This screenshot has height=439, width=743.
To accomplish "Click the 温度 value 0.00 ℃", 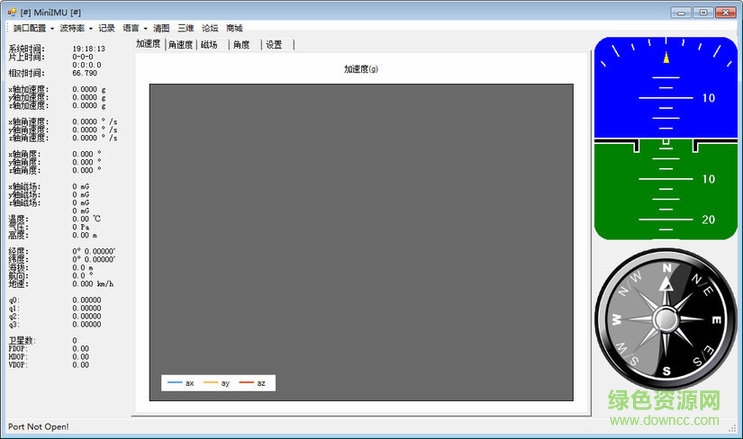I will coord(86,219).
